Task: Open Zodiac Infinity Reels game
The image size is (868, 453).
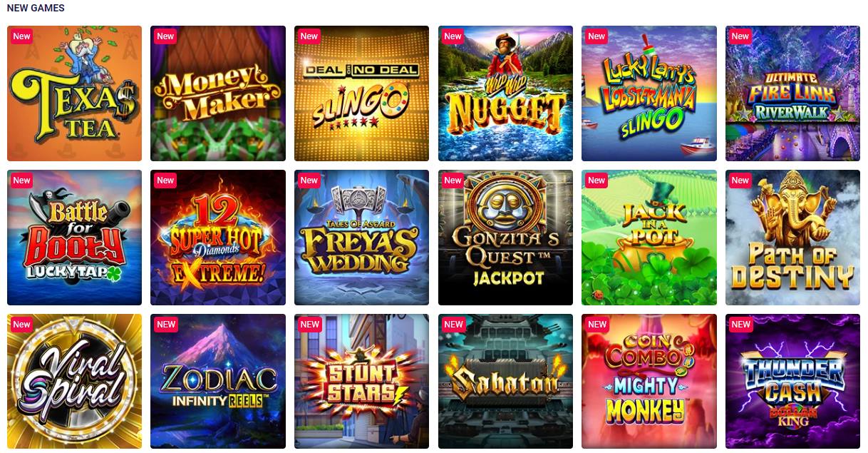Action: click(218, 381)
